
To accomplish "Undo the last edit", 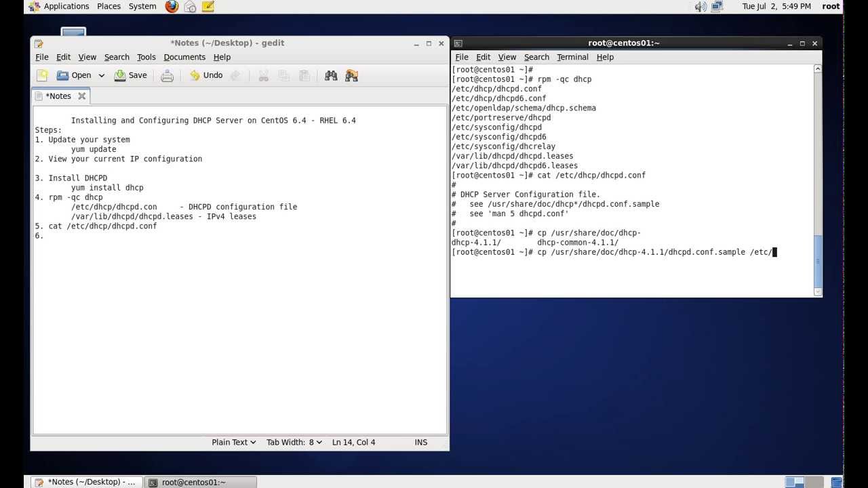I will pyautogui.click(x=206, y=75).
